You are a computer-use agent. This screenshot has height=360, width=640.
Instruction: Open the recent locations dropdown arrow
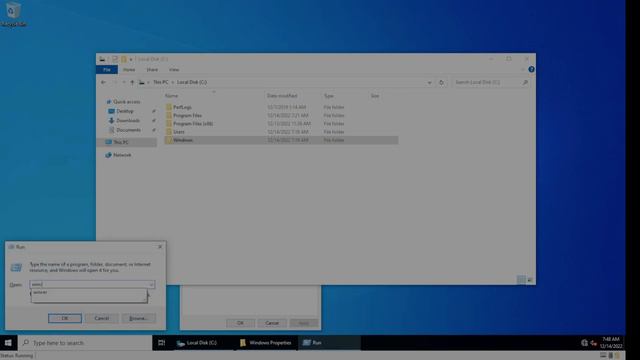[x=124, y=82]
